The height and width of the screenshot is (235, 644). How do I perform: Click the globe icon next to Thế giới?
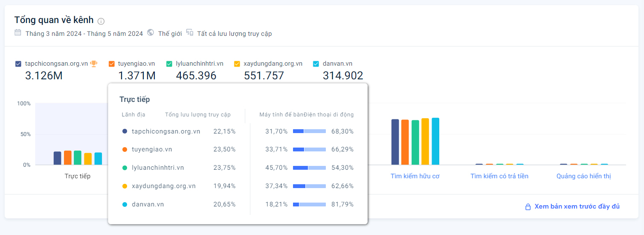151,33
